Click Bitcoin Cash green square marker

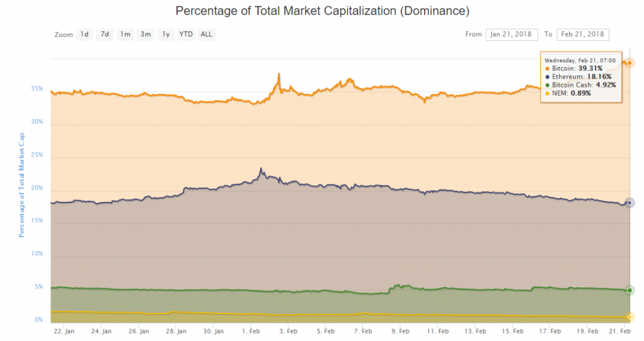[x=630, y=291]
